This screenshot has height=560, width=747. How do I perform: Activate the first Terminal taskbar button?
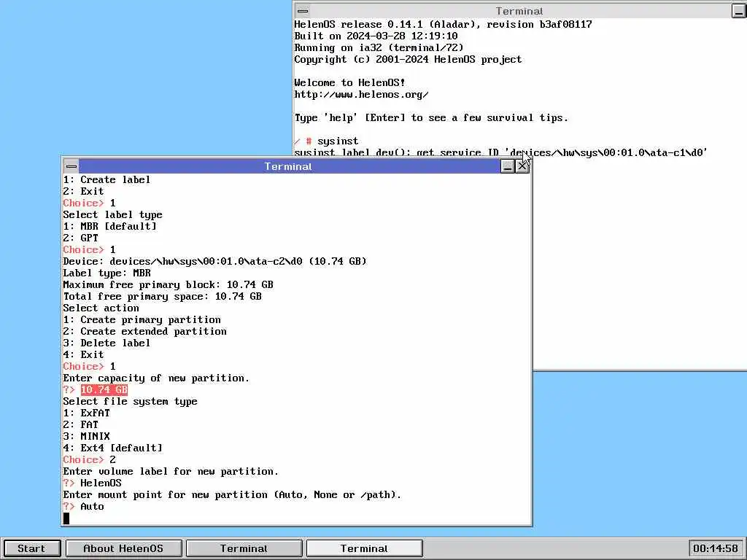tap(244, 548)
